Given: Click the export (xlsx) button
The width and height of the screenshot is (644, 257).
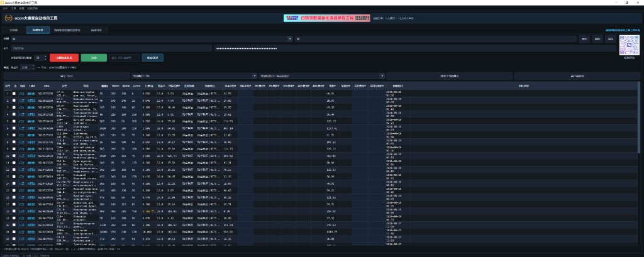Looking at the screenshot, I should coord(66,77).
